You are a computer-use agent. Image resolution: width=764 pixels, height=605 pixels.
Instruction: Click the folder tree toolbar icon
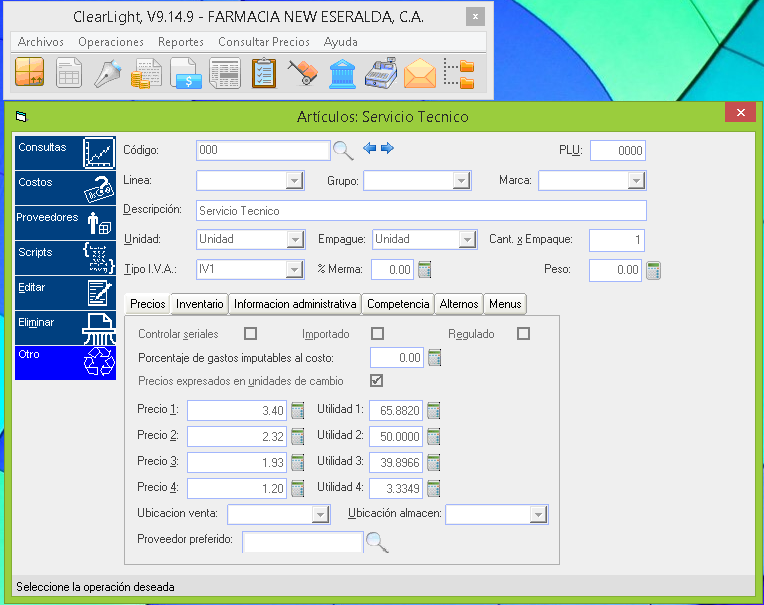(x=458, y=74)
